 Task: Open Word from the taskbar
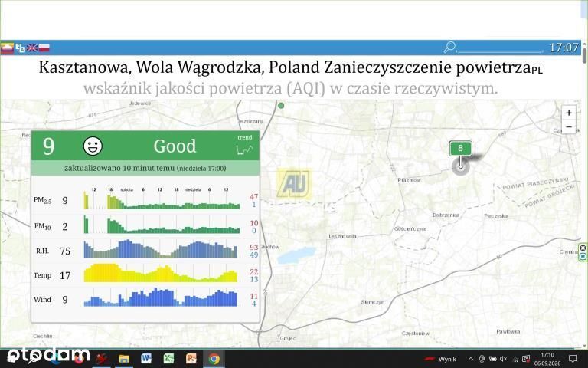[146, 359]
